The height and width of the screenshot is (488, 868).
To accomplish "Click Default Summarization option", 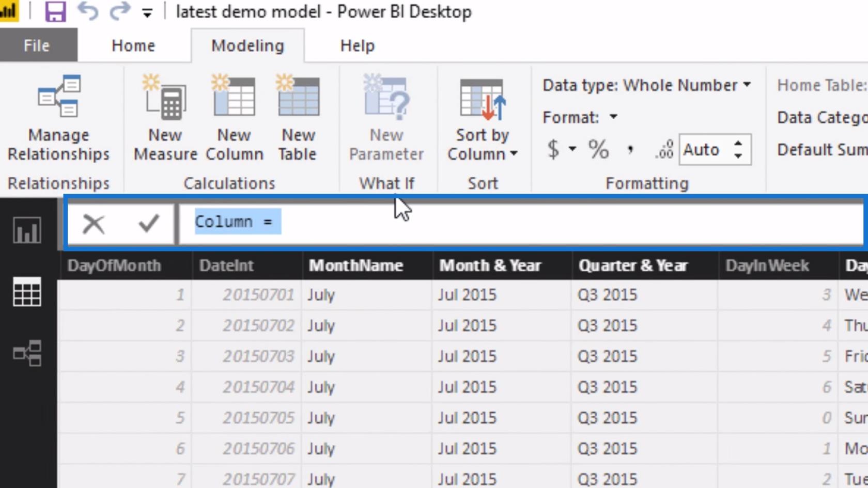I will pyautogui.click(x=822, y=149).
